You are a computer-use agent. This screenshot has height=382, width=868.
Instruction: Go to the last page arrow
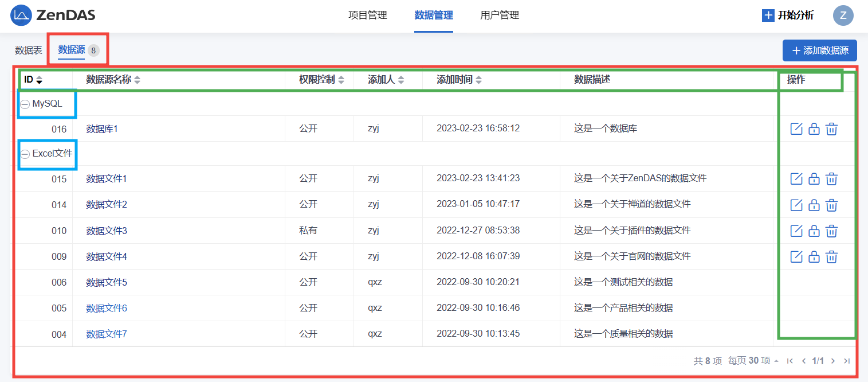click(847, 361)
